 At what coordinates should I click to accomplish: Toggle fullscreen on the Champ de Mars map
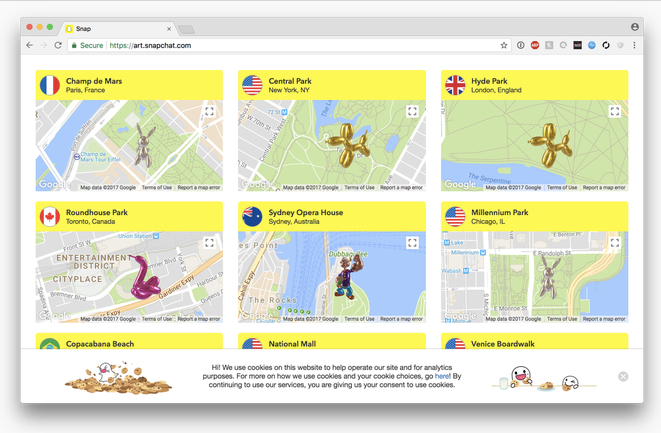[x=210, y=111]
